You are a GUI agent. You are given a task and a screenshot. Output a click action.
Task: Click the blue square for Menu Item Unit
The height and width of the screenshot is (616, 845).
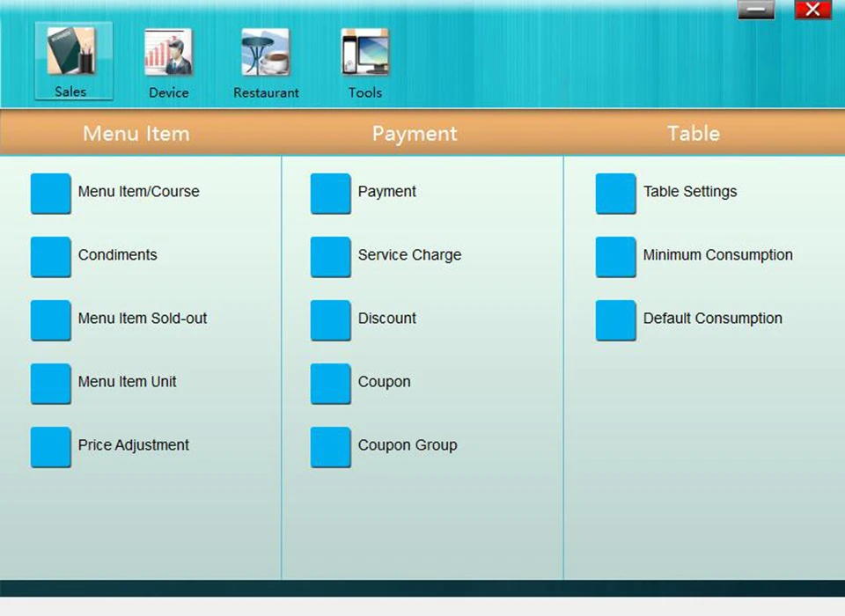(x=51, y=384)
